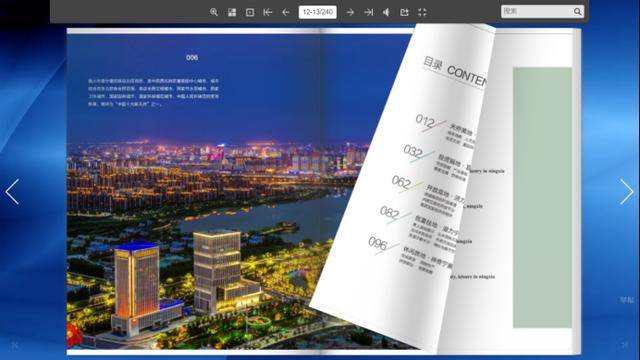
Task: Mute the page-flip sound
Action: 386,12
